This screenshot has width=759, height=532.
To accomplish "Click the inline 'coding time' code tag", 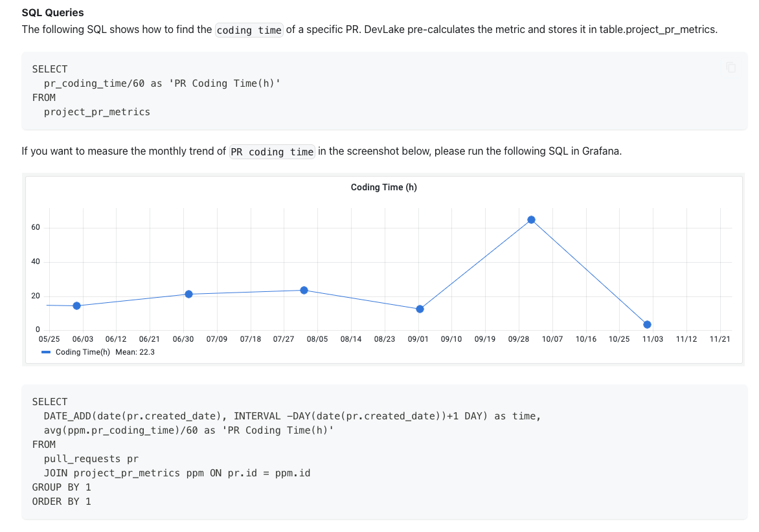I will (249, 30).
